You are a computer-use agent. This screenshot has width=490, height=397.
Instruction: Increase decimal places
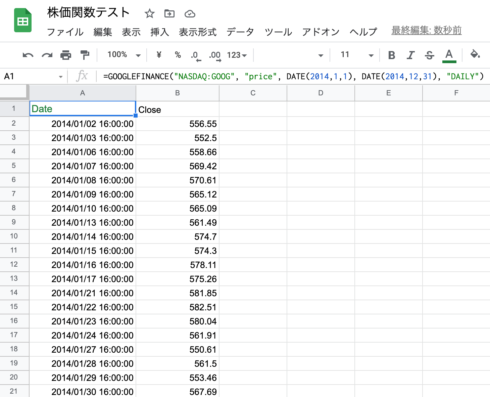215,55
